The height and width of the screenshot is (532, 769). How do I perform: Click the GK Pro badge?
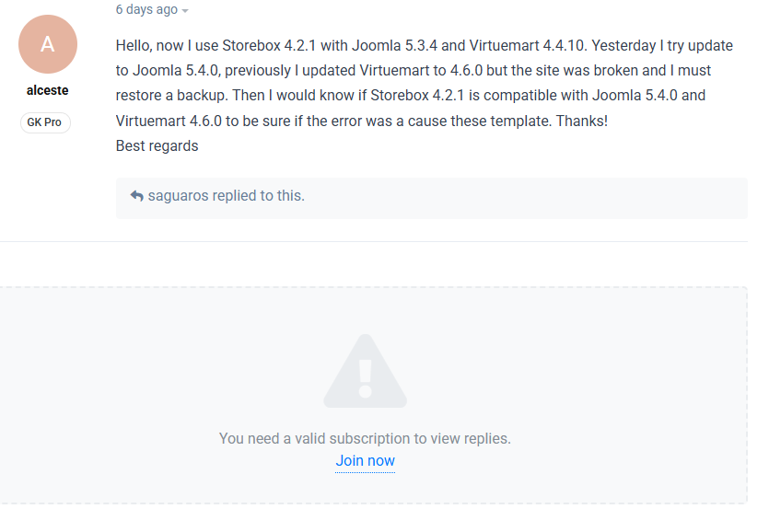(x=45, y=121)
